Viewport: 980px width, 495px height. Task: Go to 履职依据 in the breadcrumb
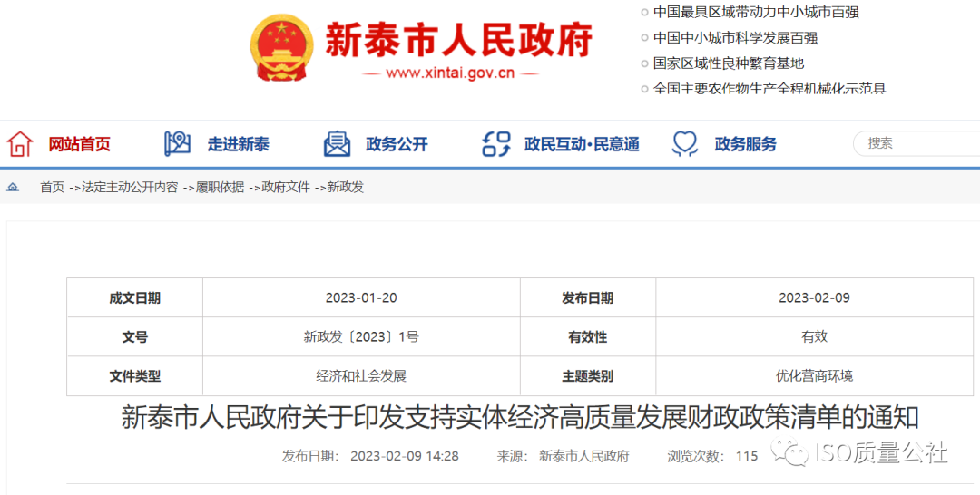(220, 188)
